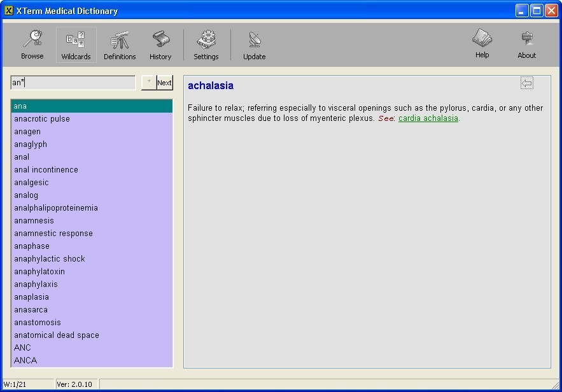The image size is (562, 392).
Task: Open 'anatomical dead space' entry
Action: pos(92,335)
